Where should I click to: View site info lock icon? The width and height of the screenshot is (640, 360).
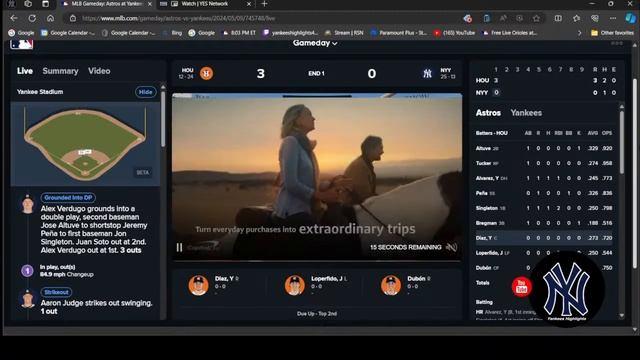(73, 18)
